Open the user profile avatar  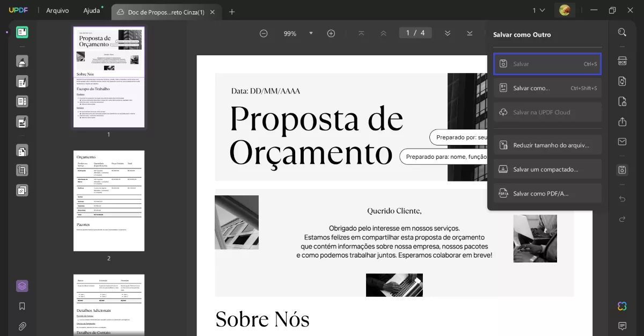pyautogui.click(x=564, y=10)
